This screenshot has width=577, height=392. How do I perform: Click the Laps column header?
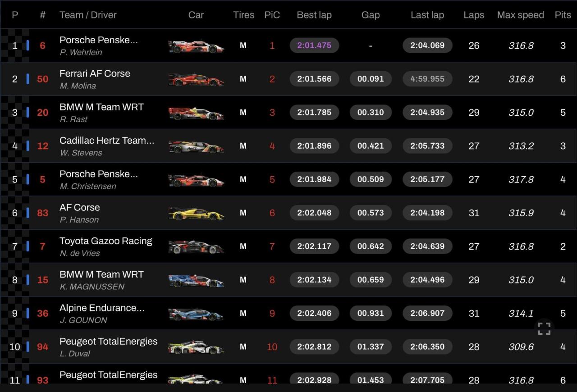pos(474,15)
